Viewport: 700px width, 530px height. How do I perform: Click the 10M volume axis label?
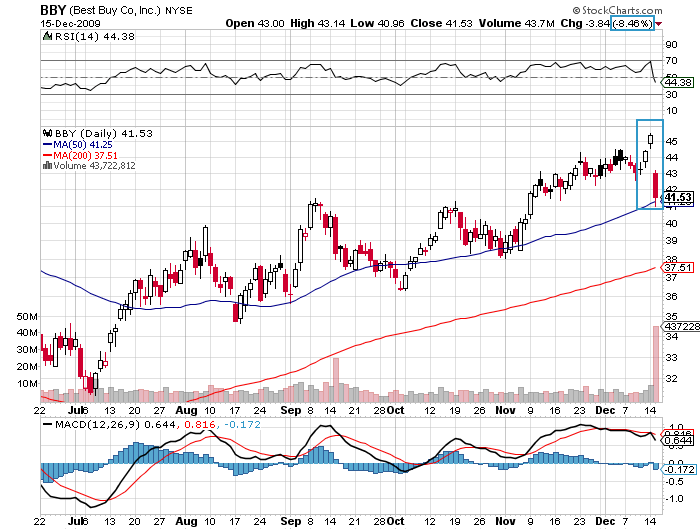(x=27, y=384)
